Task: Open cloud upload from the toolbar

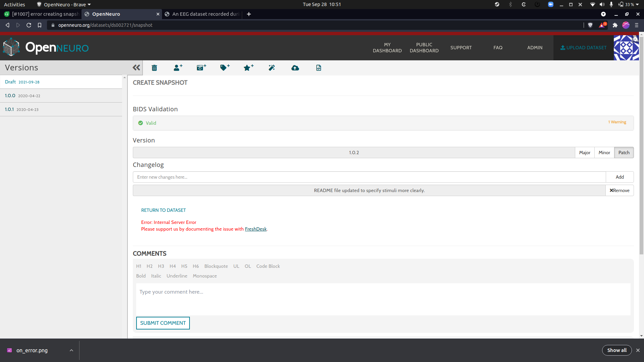Action: [x=295, y=68]
